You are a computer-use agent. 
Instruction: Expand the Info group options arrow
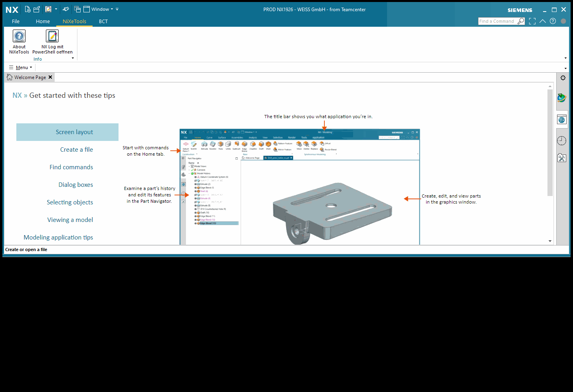pos(73,58)
